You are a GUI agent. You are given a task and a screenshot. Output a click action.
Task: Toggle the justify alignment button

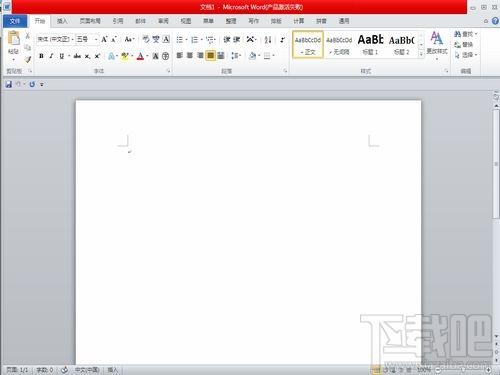pos(210,55)
